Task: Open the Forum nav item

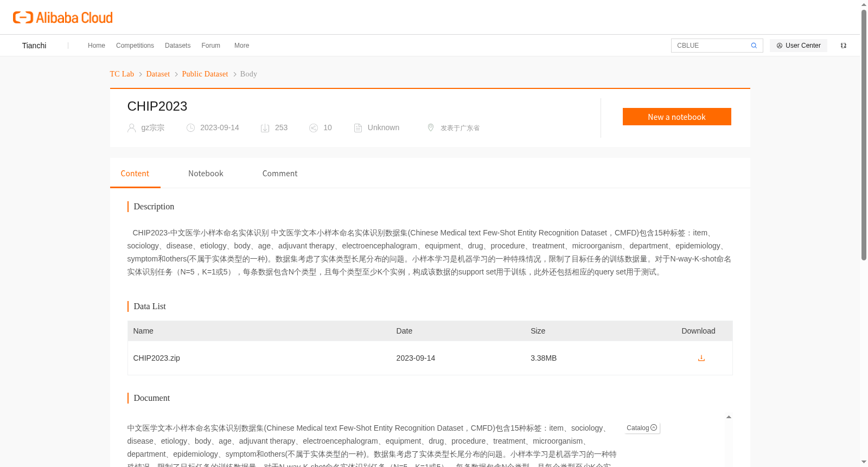Action: coord(210,46)
